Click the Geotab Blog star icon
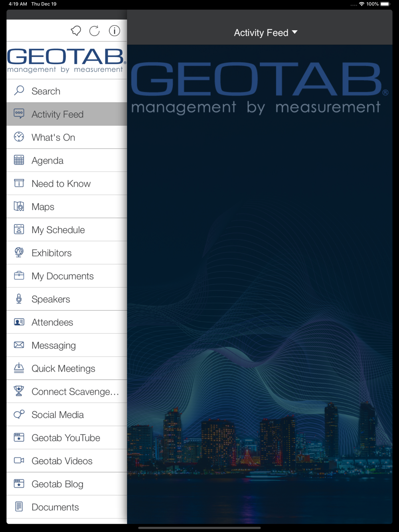Image resolution: width=399 pixels, height=532 pixels. pyautogui.click(x=19, y=484)
